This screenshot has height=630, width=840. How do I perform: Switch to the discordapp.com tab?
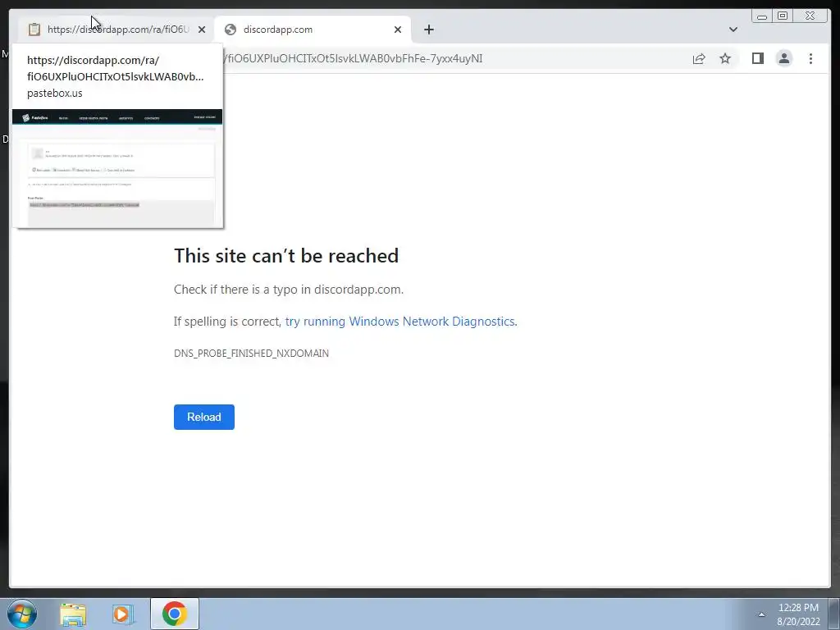pyautogui.click(x=313, y=30)
